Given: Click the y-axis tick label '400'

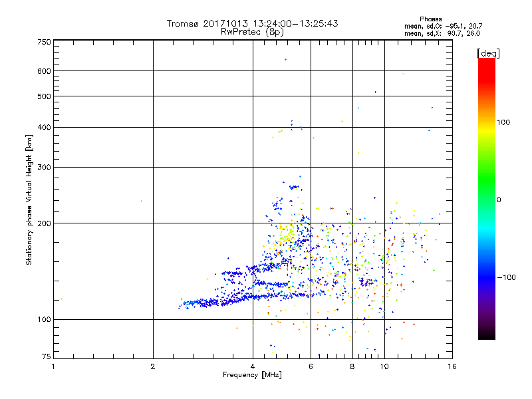Looking at the screenshot, I should [x=44, y=128].
